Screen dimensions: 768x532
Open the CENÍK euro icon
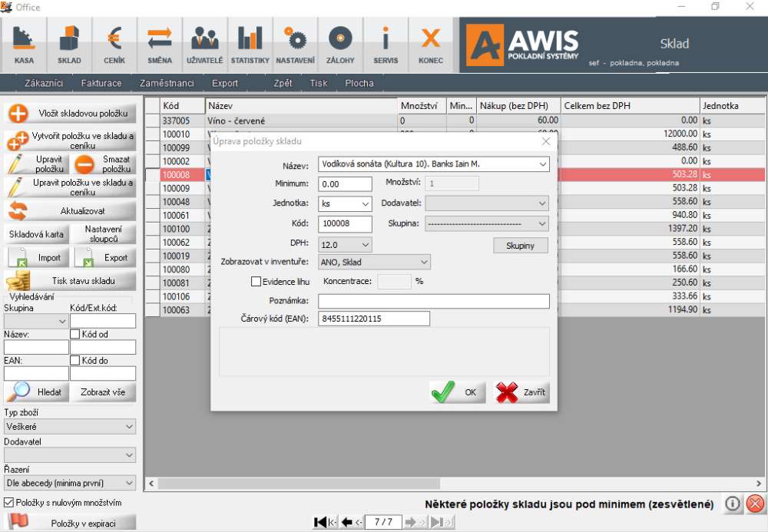[114, 45]
